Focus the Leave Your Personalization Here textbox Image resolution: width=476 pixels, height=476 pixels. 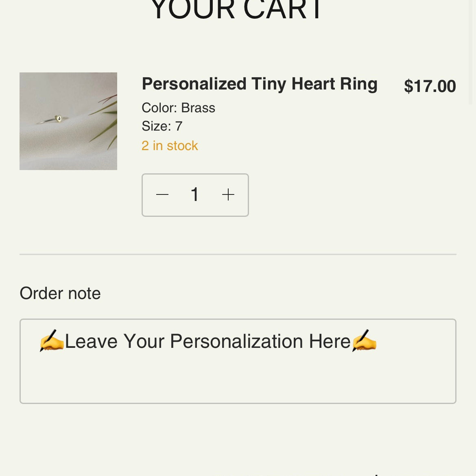(238, 361)
